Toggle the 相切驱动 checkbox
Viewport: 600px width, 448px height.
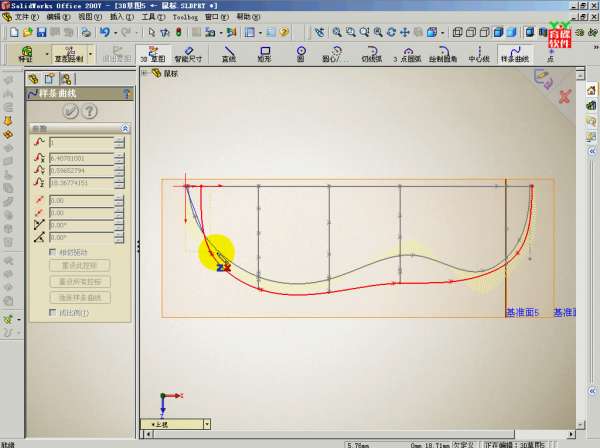53,252
